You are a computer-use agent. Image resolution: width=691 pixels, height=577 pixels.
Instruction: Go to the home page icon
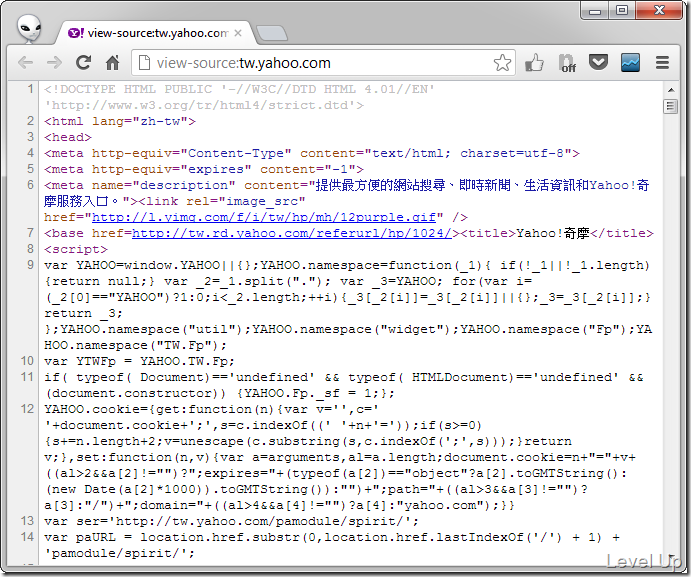point(112,63)
